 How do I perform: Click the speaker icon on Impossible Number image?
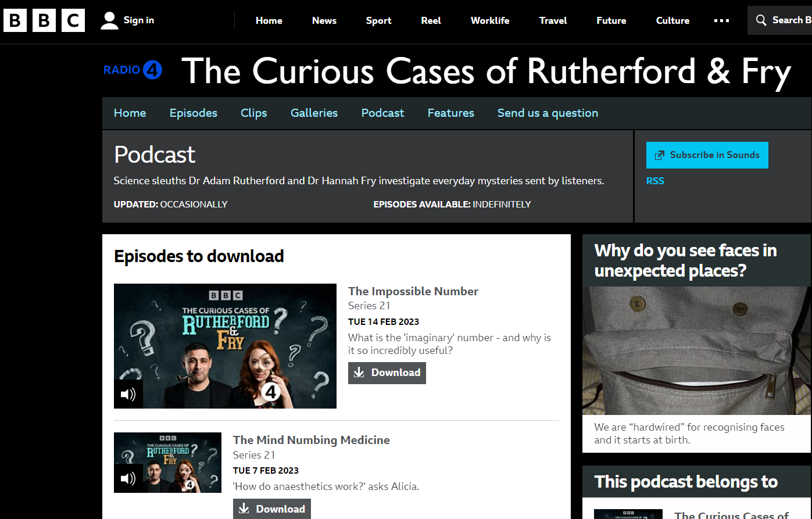coord(128,395)
